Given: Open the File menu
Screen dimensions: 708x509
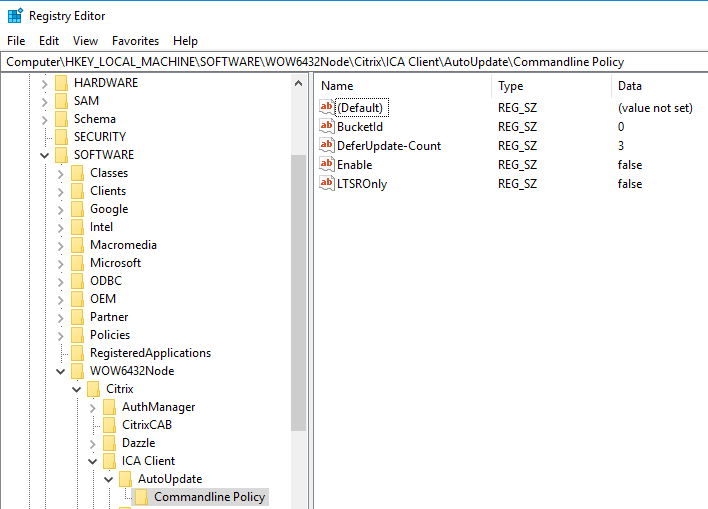Looking at the screenshot, I should click(16, 41).
